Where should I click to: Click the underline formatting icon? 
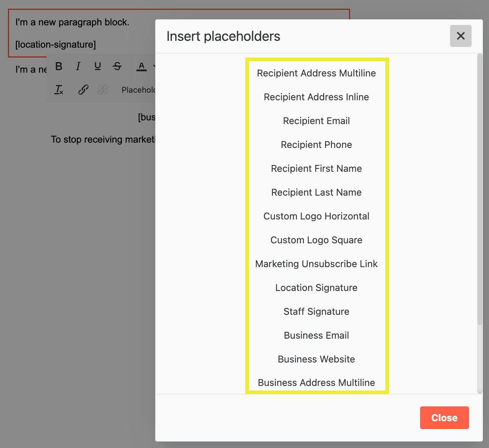98,67
